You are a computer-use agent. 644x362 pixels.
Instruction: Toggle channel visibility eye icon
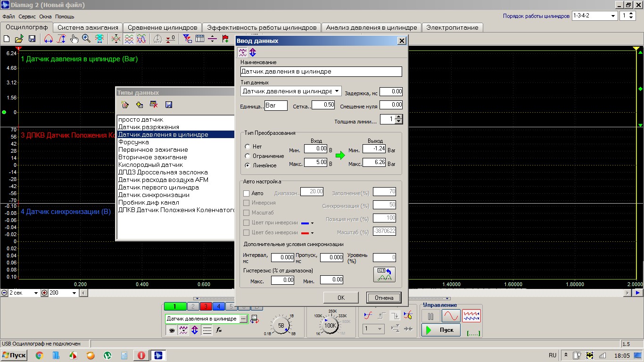click(172, 330)
